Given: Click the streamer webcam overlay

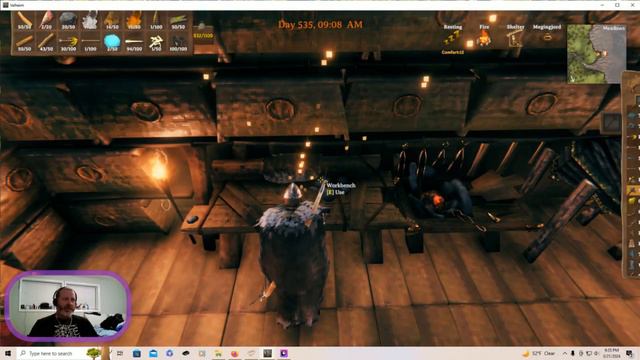Looking at the screenshot, I should click(68, 305).
